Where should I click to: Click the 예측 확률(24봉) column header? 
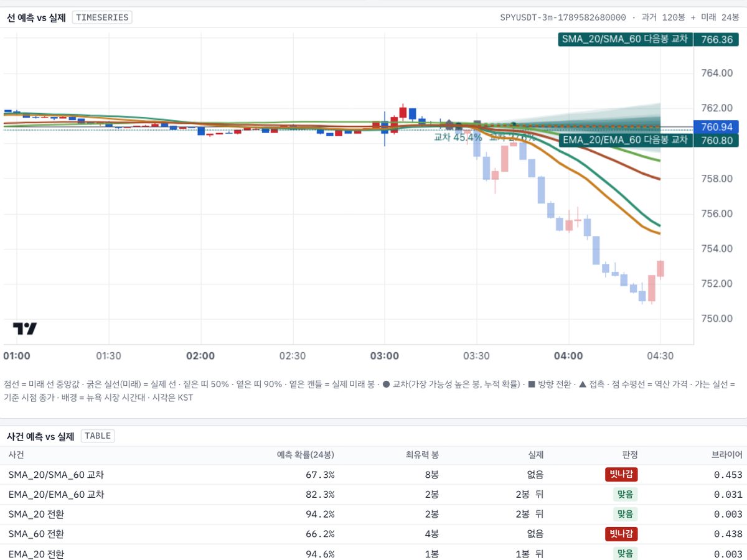click(x=306, y=455)
